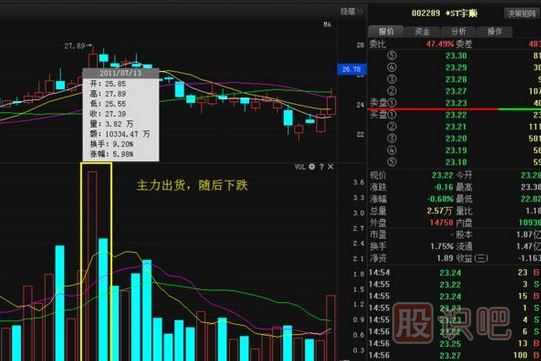Viewport: 541px width, 361px height.
Task: Select the 卖盘① circled number
Action: tap(392, 103)
